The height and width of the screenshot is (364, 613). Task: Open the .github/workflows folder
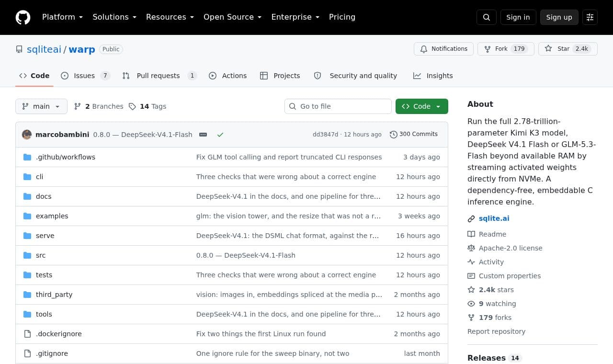(66, 157)
